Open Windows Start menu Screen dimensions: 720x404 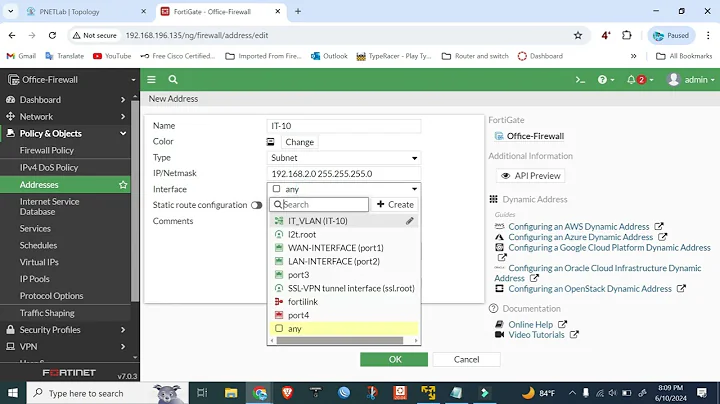(x=13, y=393)
